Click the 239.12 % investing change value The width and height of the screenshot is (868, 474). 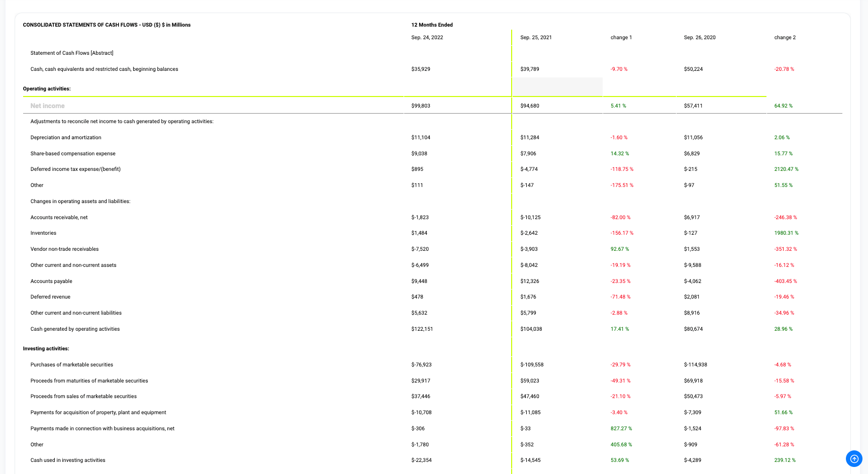pos(785,460)
